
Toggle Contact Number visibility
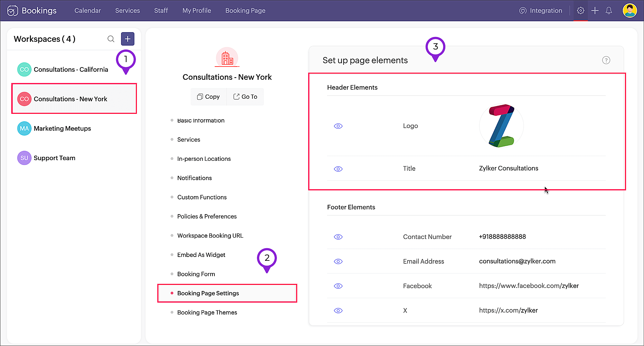coord(338,237)
